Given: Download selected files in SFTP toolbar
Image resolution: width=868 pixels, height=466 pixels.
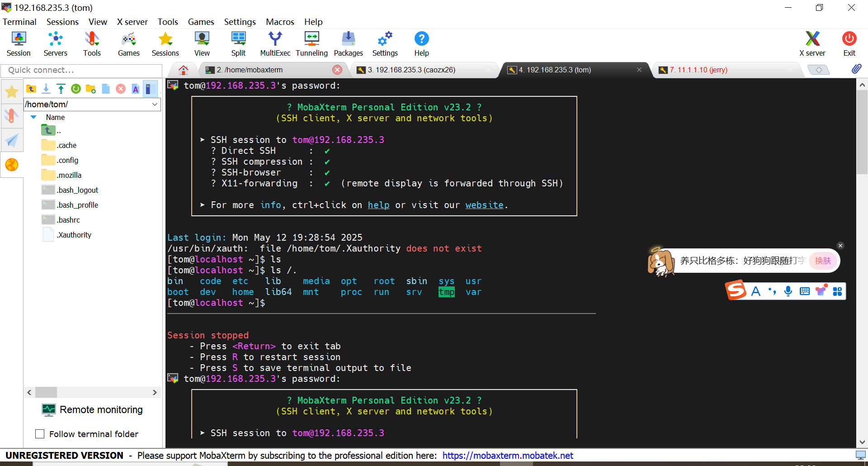Looking at the screenshot, I should (x=46, y=89).
